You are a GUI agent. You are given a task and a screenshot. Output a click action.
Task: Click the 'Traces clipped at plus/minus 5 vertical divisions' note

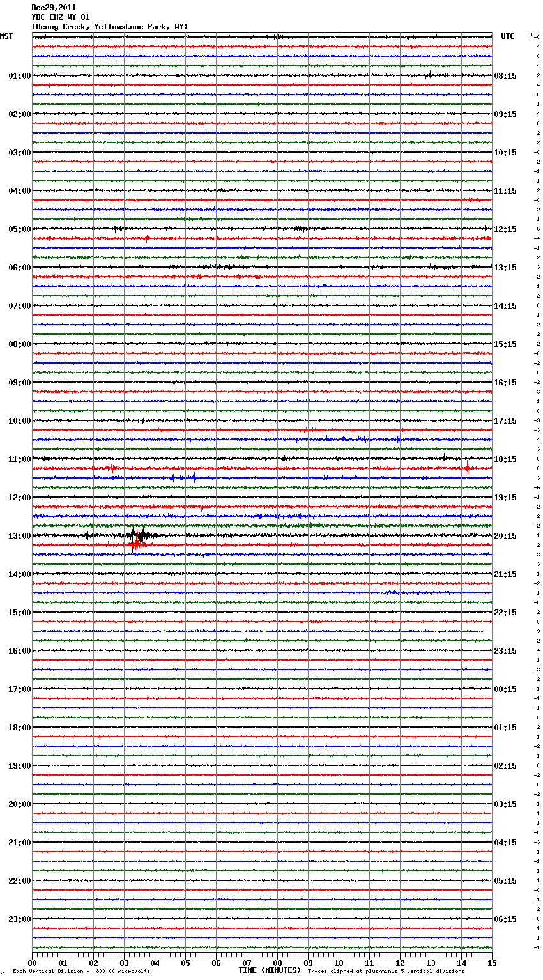click(x=386, y=972)
